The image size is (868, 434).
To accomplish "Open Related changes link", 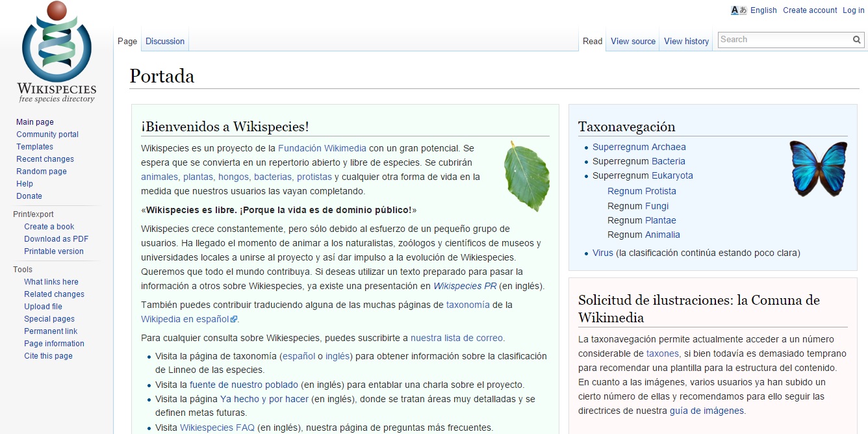I will 54,294.
